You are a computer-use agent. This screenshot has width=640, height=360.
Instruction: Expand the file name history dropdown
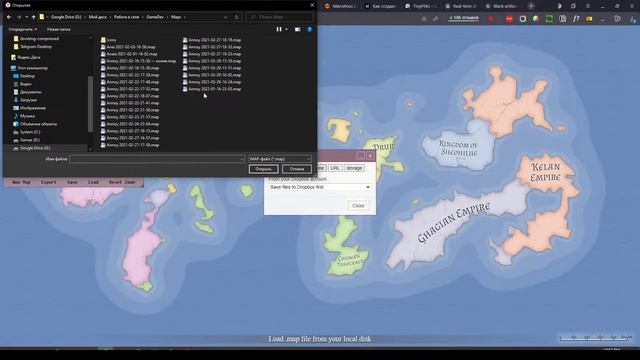(x=241, y=159)
